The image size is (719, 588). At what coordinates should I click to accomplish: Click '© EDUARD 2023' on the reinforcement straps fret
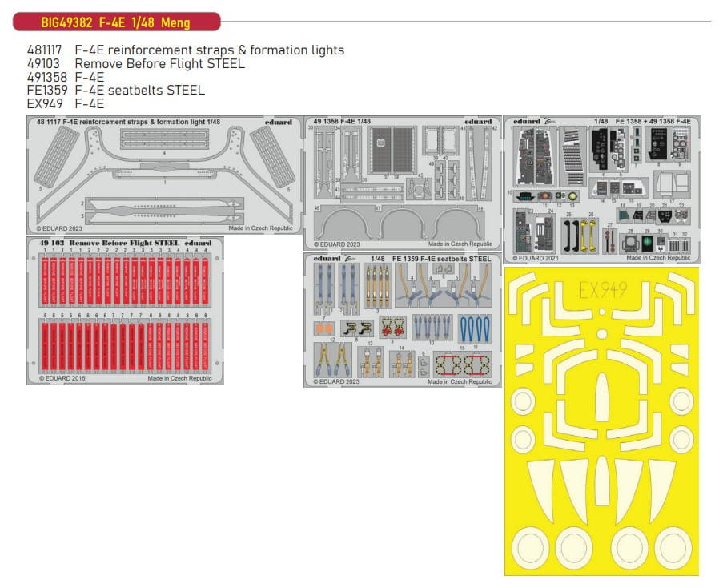[x=59, y=228]
